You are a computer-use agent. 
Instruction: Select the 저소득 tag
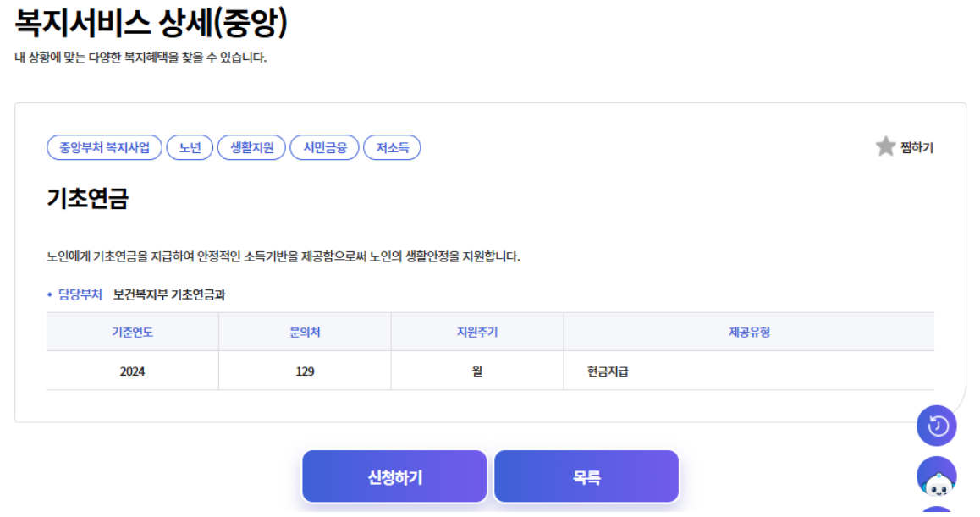click(x=394, y=146)
